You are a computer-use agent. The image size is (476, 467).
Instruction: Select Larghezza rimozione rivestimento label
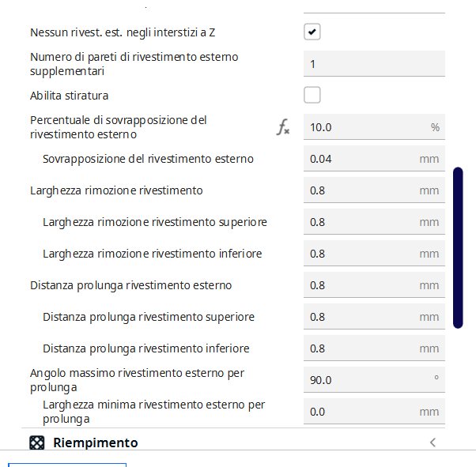(116, 190)
